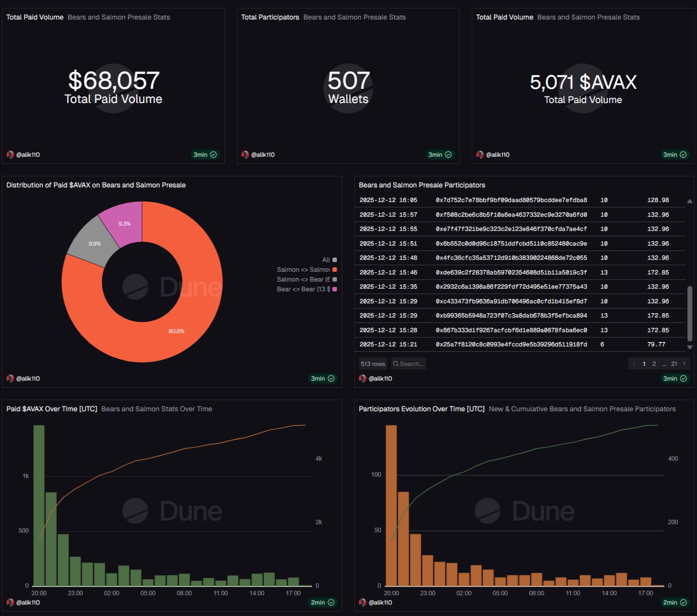Click the 3min check icon under the participants table

click(683, 378)
